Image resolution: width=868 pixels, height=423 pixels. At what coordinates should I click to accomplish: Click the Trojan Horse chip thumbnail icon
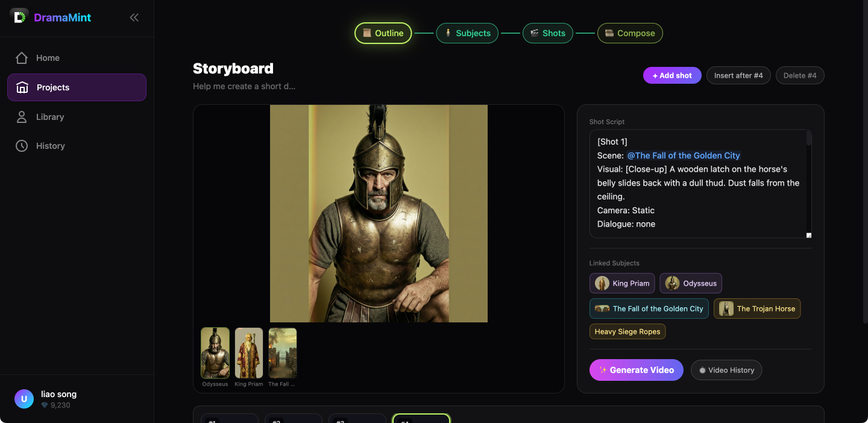(726, 309)
